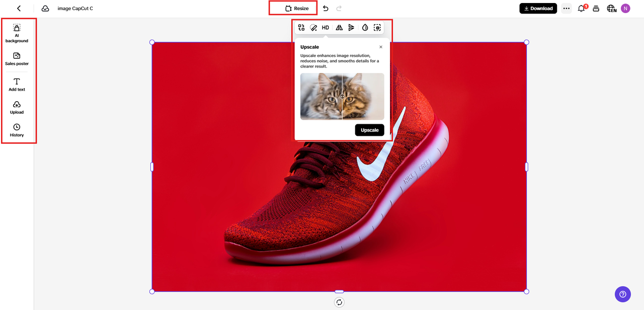Click the black Upscale button
The height and width of the screenshot is (310, 644).
(x=369, y=130)
